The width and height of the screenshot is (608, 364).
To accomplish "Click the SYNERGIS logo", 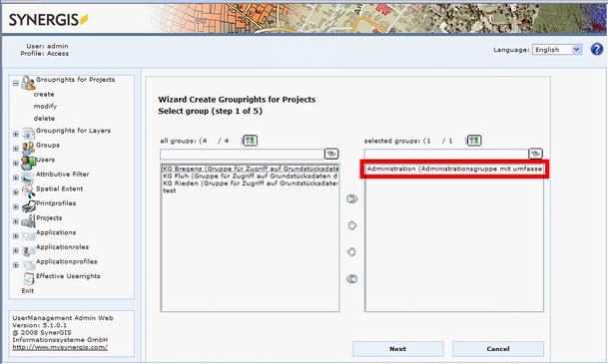I will [49, 19].
